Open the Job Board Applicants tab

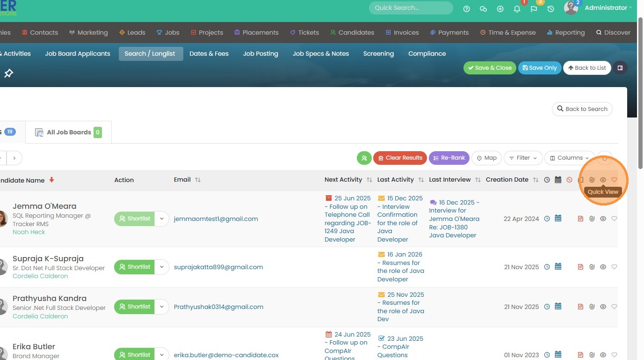tap(78, 54)
